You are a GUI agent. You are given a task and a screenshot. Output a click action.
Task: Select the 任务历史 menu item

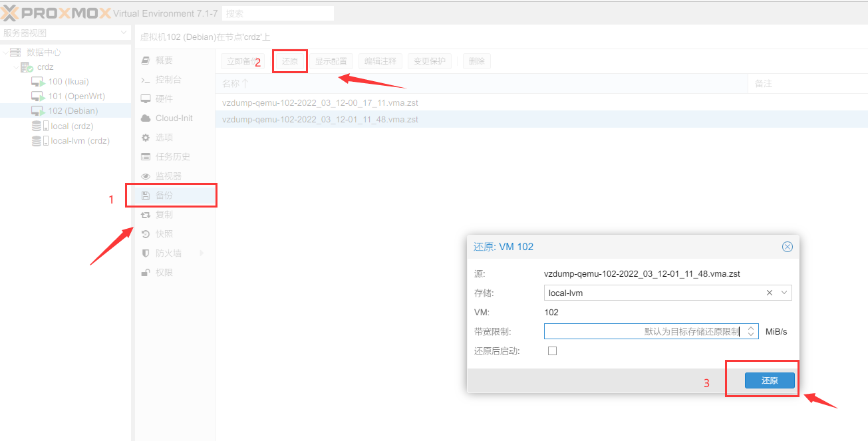coord(172,157)
